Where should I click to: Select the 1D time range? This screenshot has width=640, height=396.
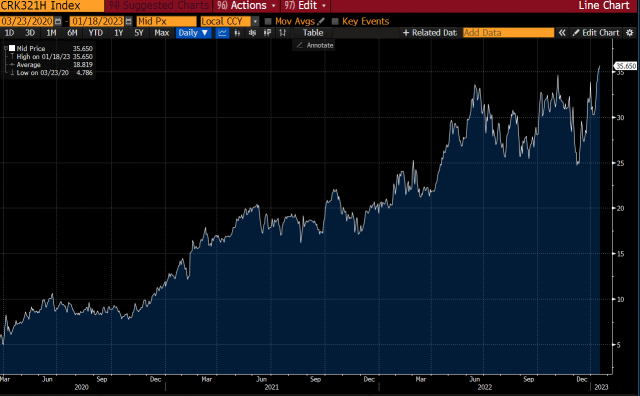click(9, 33)
